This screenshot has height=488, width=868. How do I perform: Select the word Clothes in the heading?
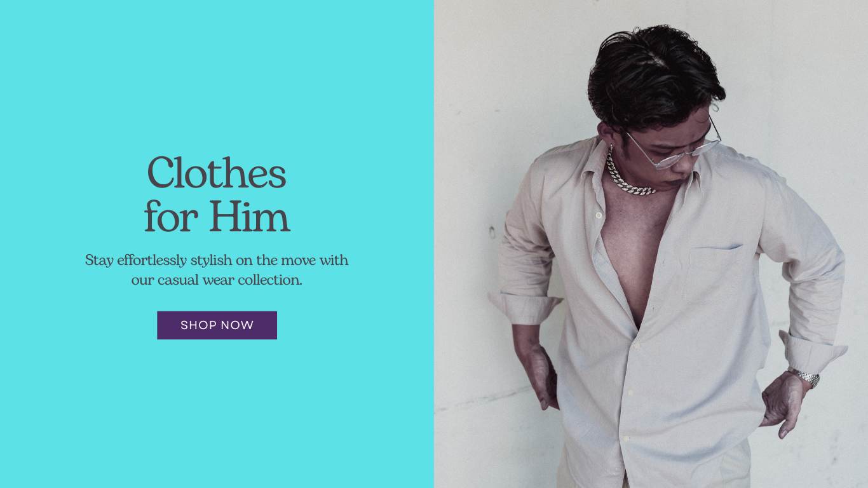[217, 173]
